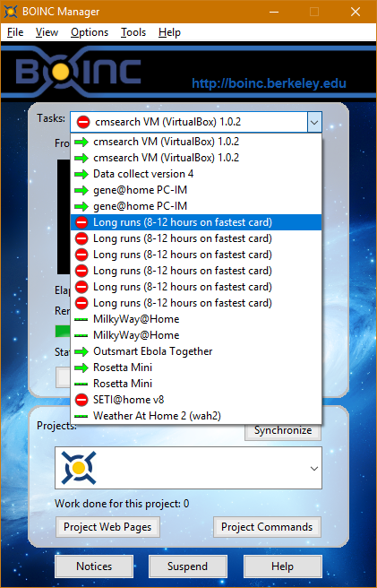Select Outsmart Ebola Together task
Viewport: 377px width, 588px height.
(x=196, y=351)
